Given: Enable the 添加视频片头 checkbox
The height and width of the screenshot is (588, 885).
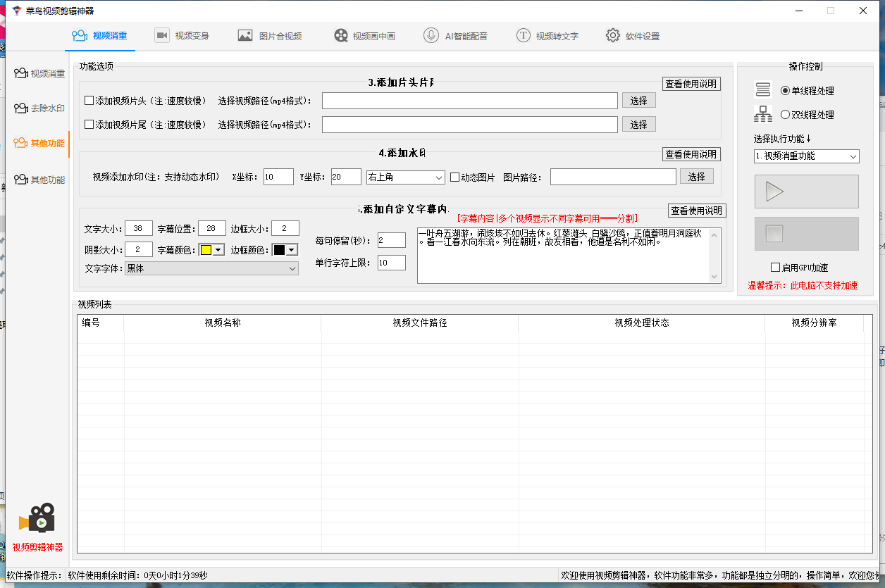Looking at the screenshot, I should pos(89,101).
